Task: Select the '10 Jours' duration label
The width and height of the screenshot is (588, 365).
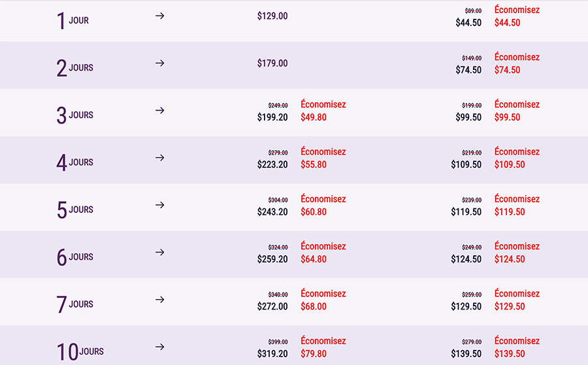Action: tap(80, 352)
